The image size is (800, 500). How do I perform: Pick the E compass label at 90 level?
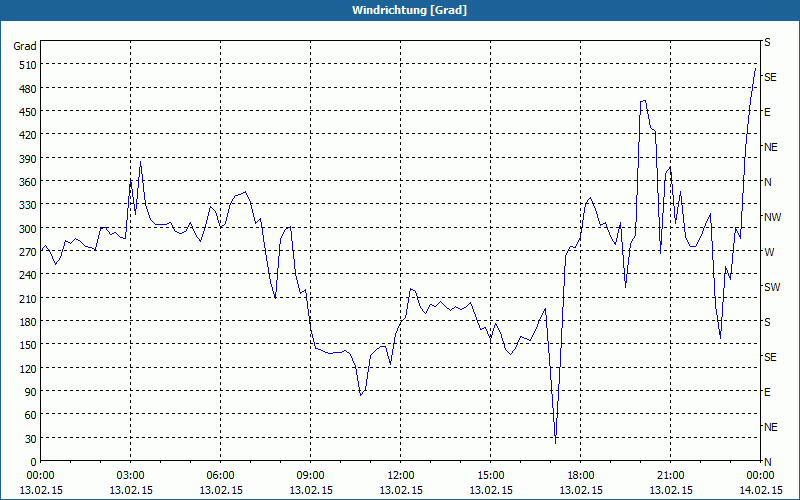[x=767, y=392]
